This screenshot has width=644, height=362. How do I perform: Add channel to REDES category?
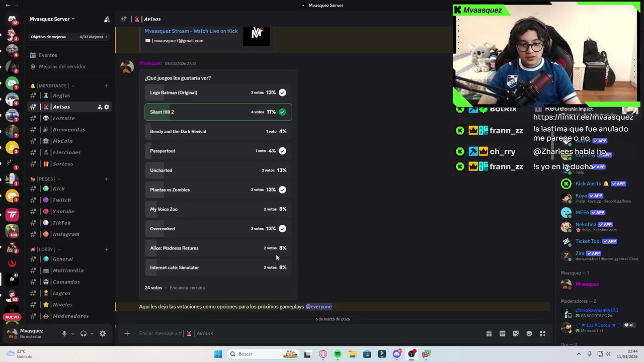click(107, 179)
